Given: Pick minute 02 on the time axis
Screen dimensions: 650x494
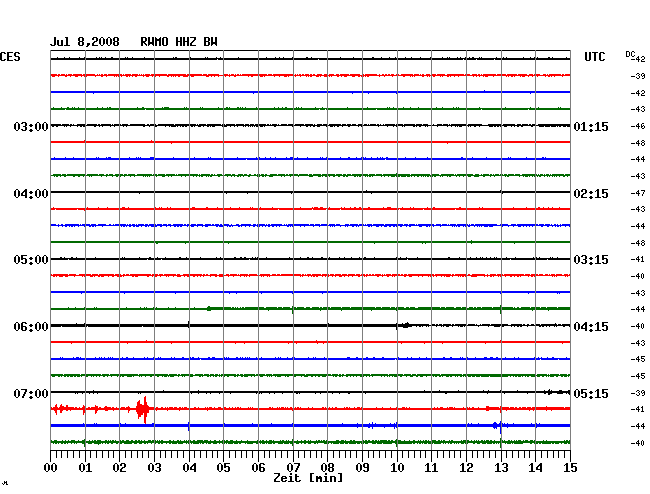Looking at the screenshot, I should click(119, 468).
